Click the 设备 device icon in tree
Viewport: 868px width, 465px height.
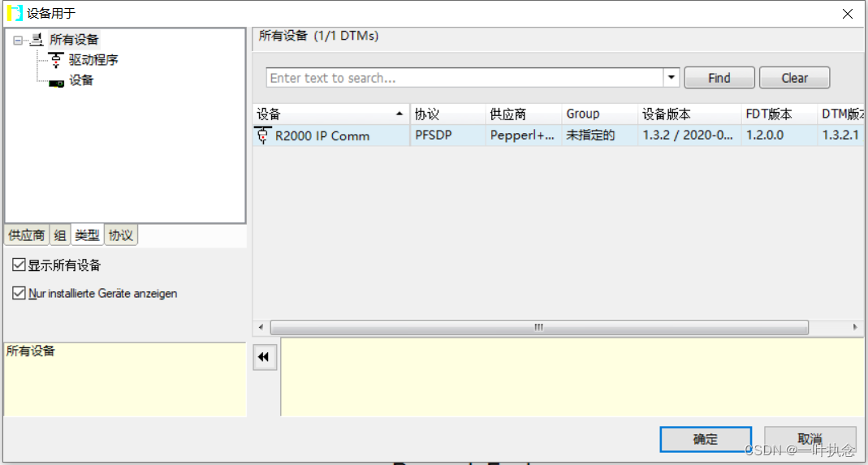[x=57, y=82]
